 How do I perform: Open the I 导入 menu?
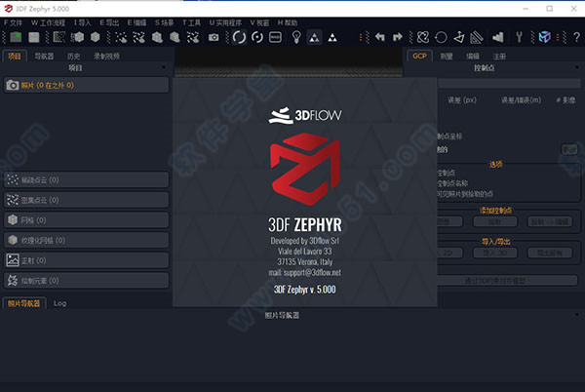82,22
